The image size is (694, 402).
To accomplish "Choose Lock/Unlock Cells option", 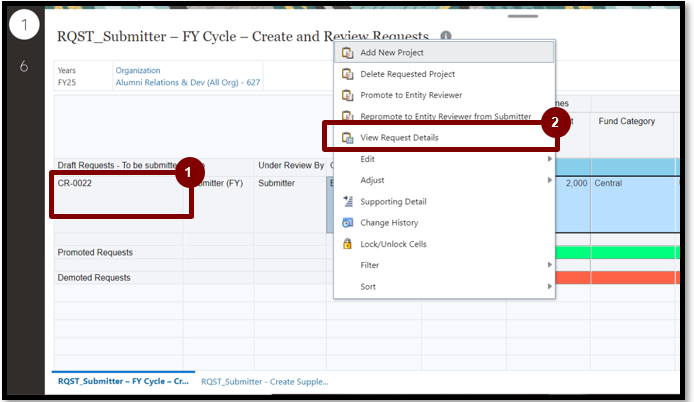I will (444, 244).
